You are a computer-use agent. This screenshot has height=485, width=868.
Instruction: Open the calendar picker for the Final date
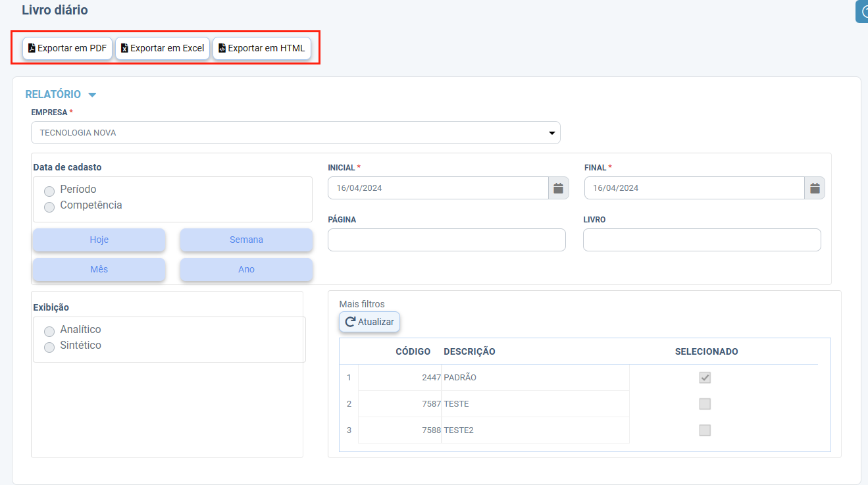click(x=815, y=188)
